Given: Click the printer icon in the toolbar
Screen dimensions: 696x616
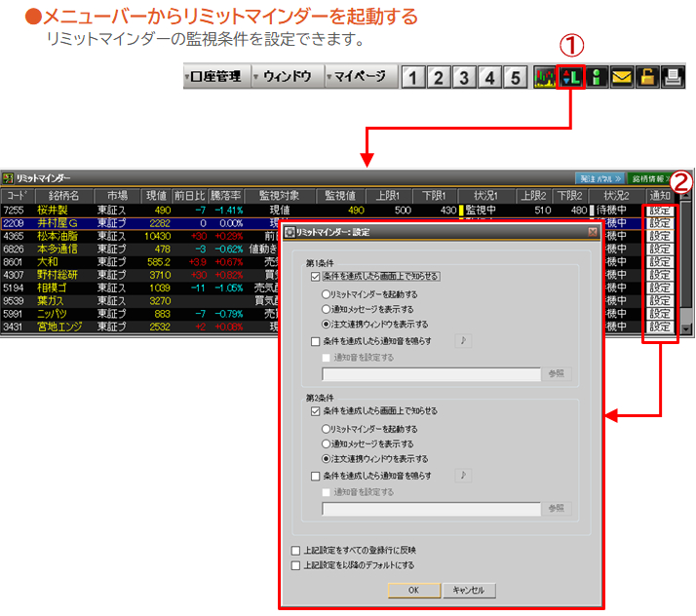Looking at the screenshot, I should (x=673, y=77).
